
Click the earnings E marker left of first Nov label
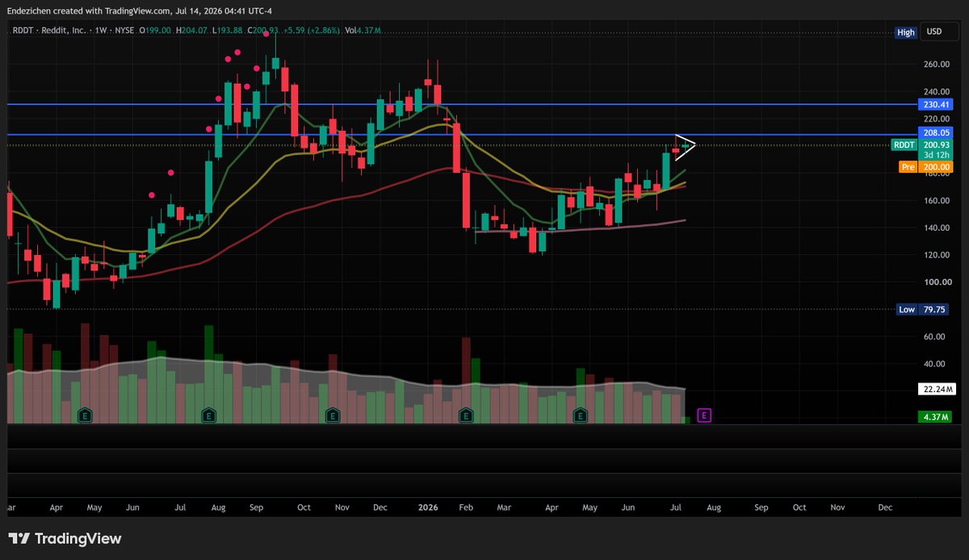tap(332, 416)
